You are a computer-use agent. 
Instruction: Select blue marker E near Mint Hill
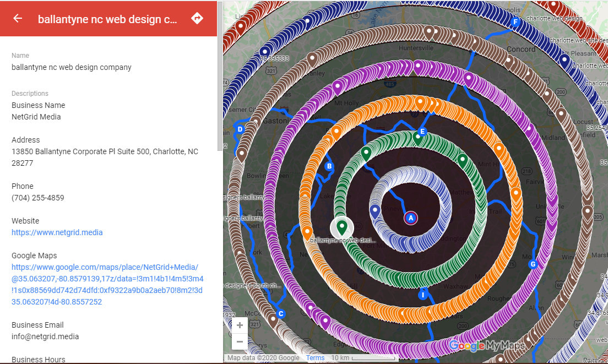tap(422, 132)
